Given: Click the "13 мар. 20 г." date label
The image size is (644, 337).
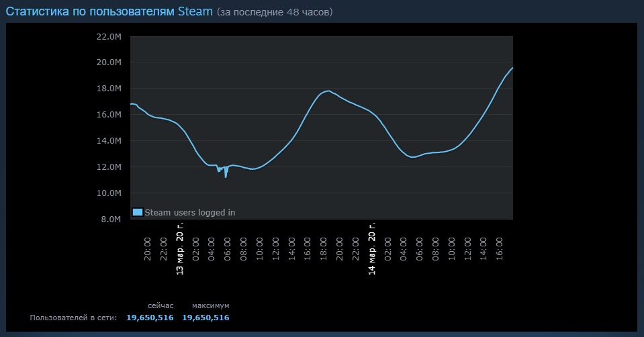Looking at the screenshot, I should click(179, 249).
